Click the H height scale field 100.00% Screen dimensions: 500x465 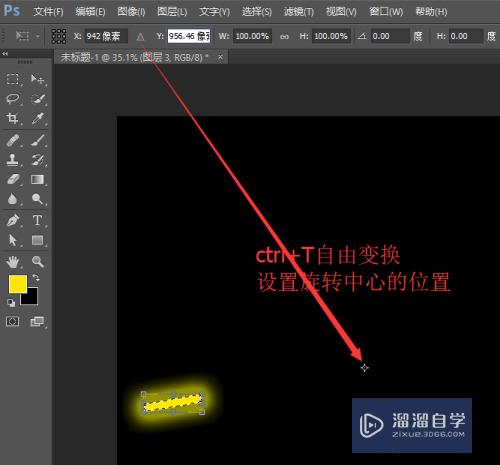pos(331,36)
